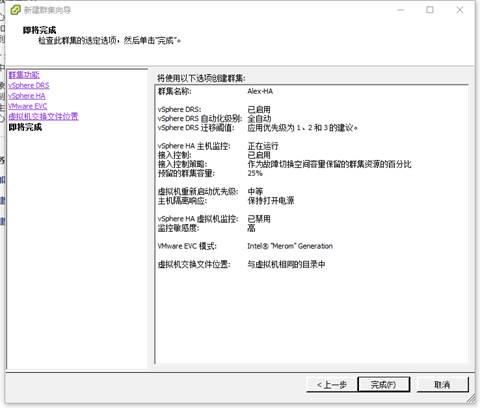Image resolution: width=480 pixels, height=408 pixels.
Task: Click the vSphere DRS 已启用 value
Action: 259,109
